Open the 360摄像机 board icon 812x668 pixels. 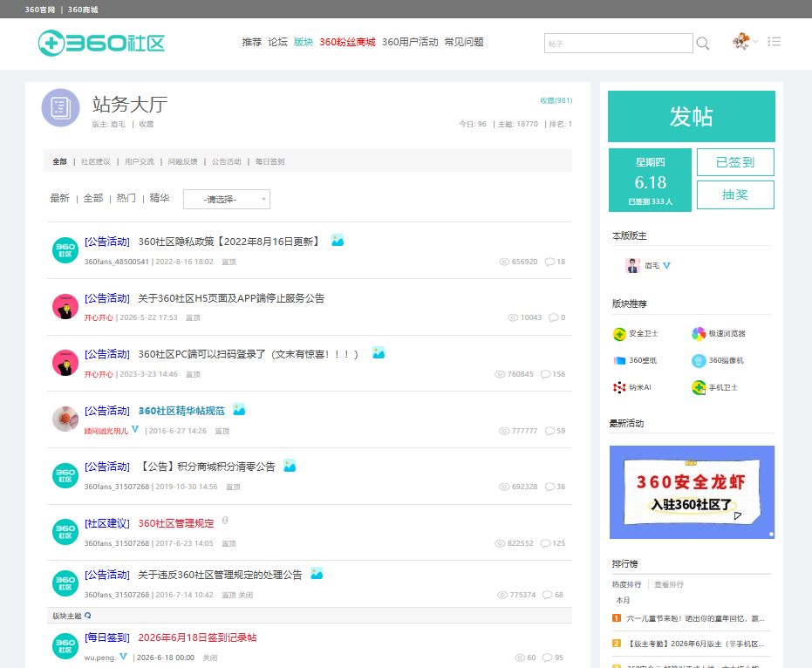pos(699,361)
